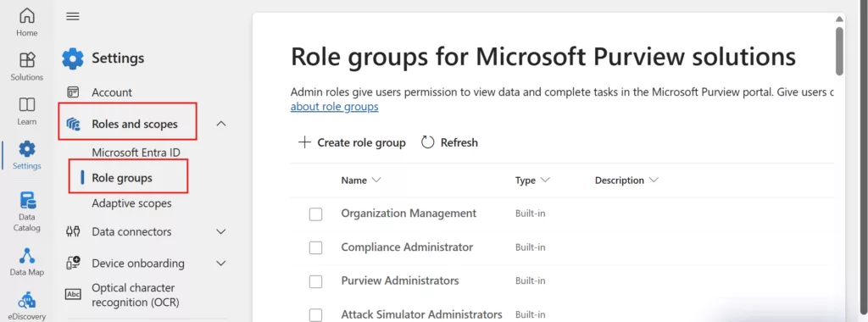Open the Learn book icon
This screenshot has width=868, height=322.
coord(26,104)
